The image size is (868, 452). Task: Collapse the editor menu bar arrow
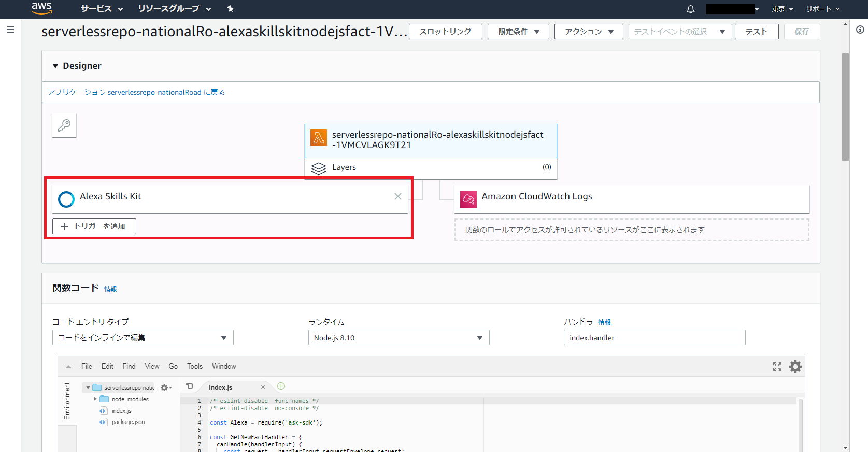(68, 367)
